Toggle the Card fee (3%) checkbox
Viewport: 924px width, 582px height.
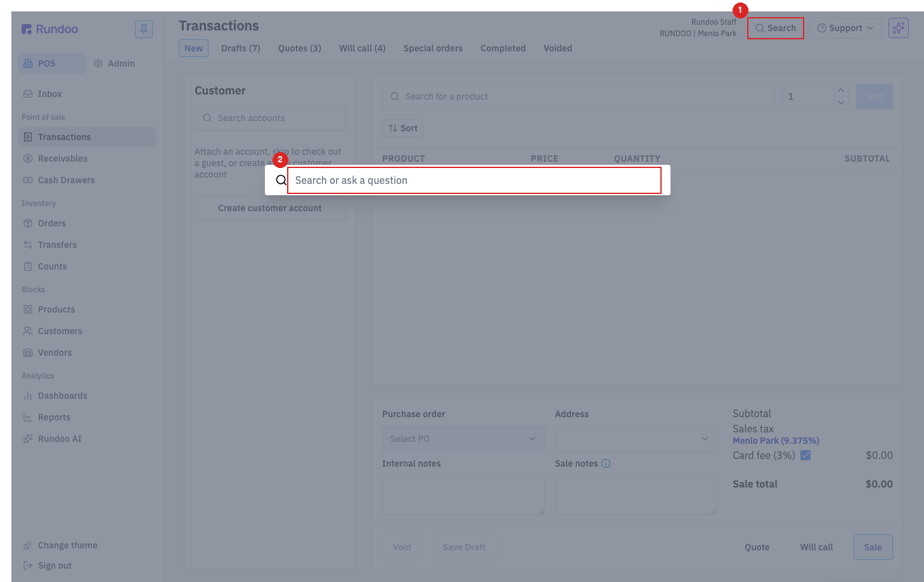(805, 455)
